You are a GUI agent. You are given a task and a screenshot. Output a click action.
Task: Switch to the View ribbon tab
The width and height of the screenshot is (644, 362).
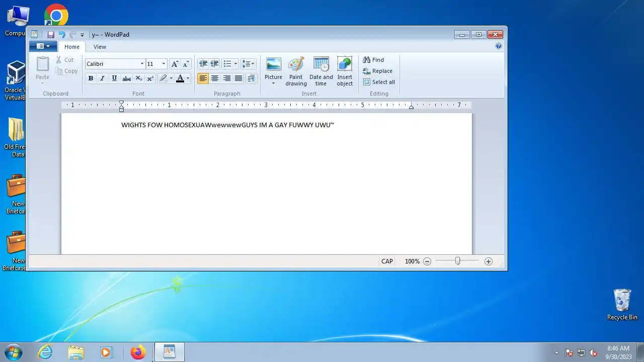[100, 47]
